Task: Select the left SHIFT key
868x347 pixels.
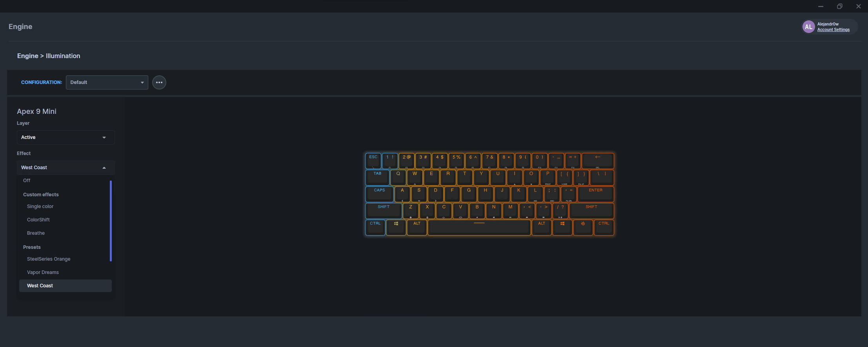Action: (384, 211)
